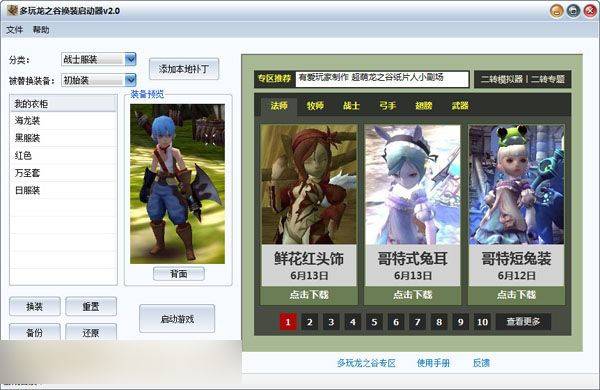Image resolution: width=600 pixels, height=390 pixels.
Task: Open the 二转模拟器 link
Action: [x=502, y=79]
